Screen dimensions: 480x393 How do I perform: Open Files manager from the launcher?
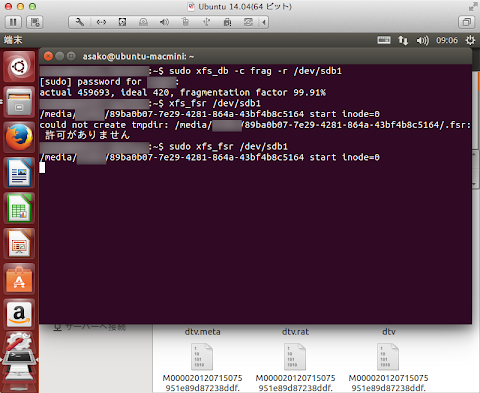[19, 102]
